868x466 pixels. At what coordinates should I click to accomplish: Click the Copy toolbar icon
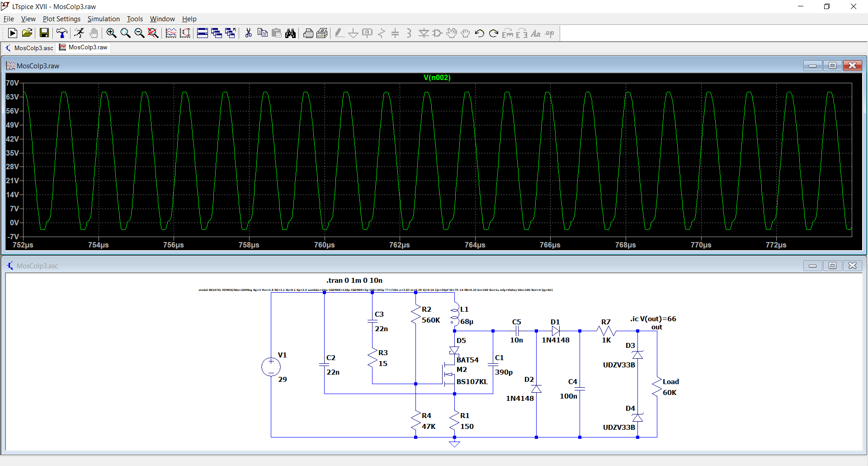tap(262, 33)
